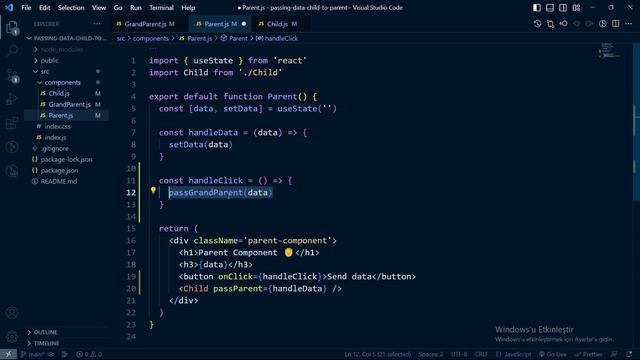Click 'Ln 12, Col 5' cursor position
This screenshot has width=640, height=360.
(x=378, y=354)
